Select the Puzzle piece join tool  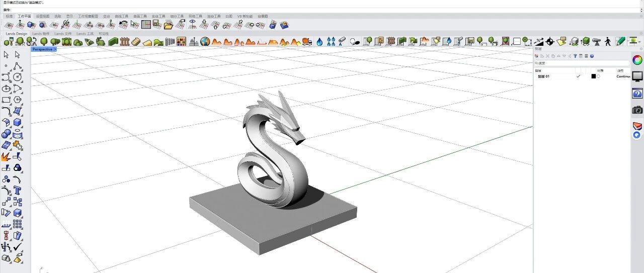point(18,145)
